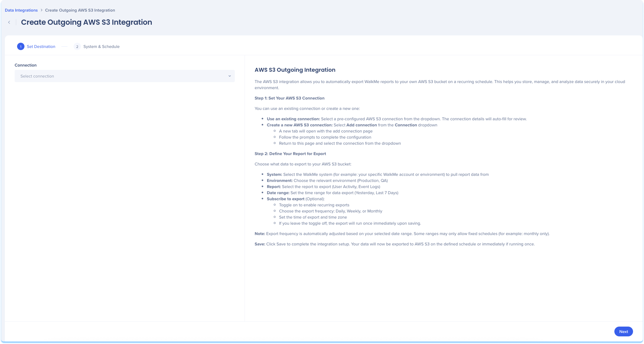Screen dimensions: 644x344
Task: Go back using the left chevron arrow
Action: point(9,22)
